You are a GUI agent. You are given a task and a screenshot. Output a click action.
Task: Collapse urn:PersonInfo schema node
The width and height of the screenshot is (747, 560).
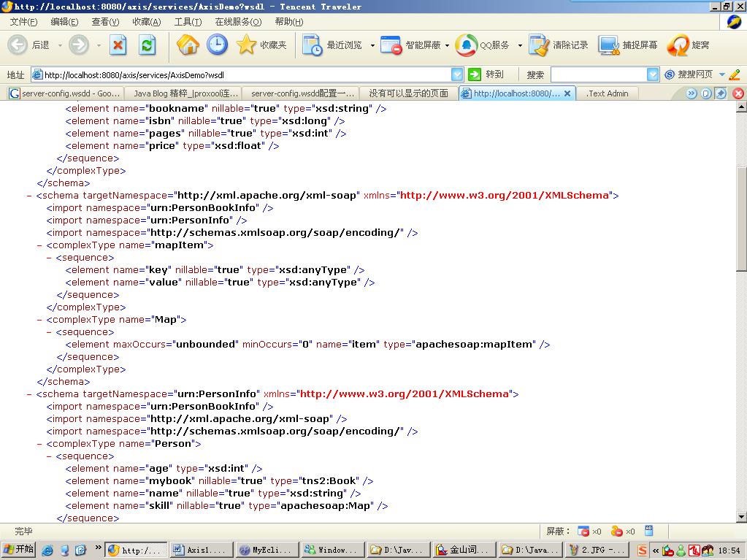[29, 394]
